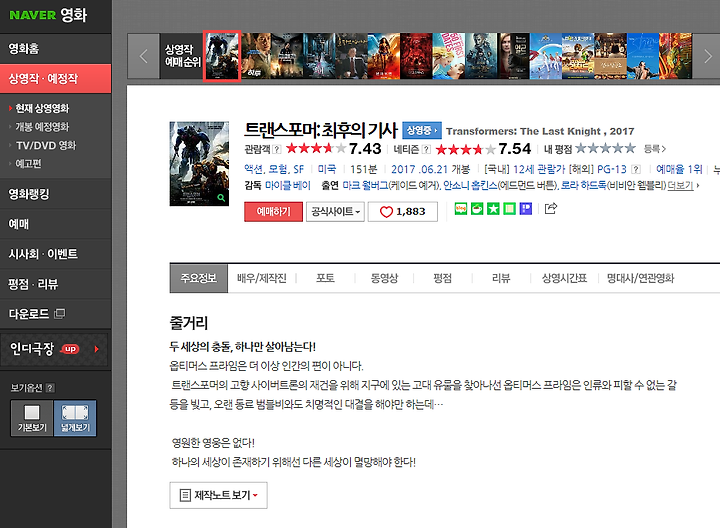Select TV/DVD 영화 submenu

tap(46, 146)
